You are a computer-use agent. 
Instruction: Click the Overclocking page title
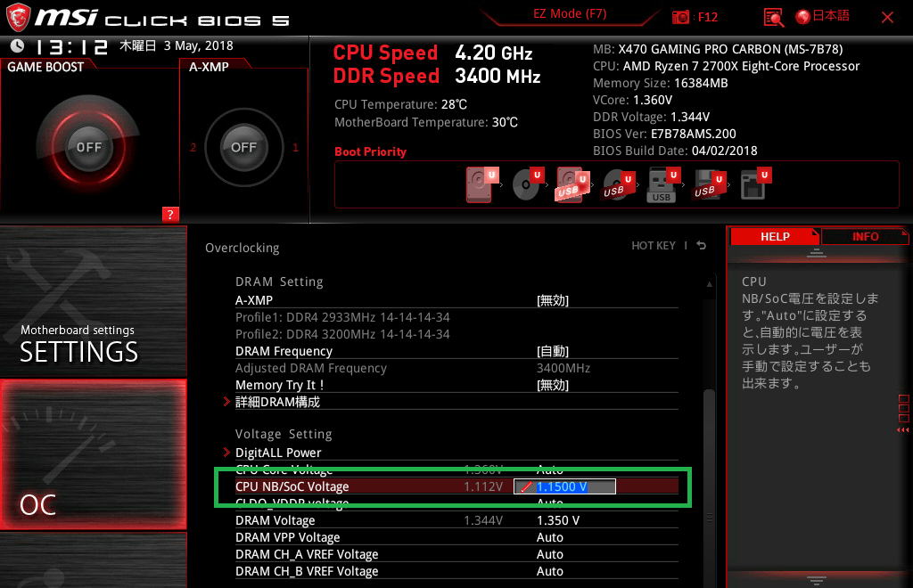coord(243,248)
